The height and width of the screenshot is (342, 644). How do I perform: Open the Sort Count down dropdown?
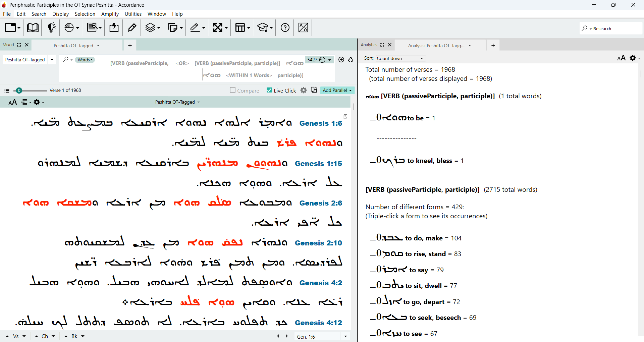400,58
